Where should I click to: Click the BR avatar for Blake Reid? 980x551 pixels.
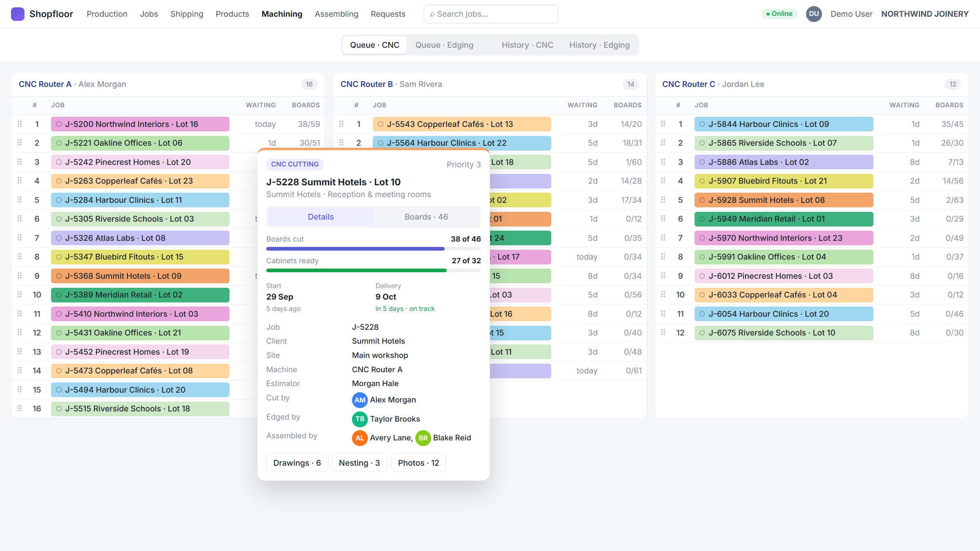(x=423, y=438)
